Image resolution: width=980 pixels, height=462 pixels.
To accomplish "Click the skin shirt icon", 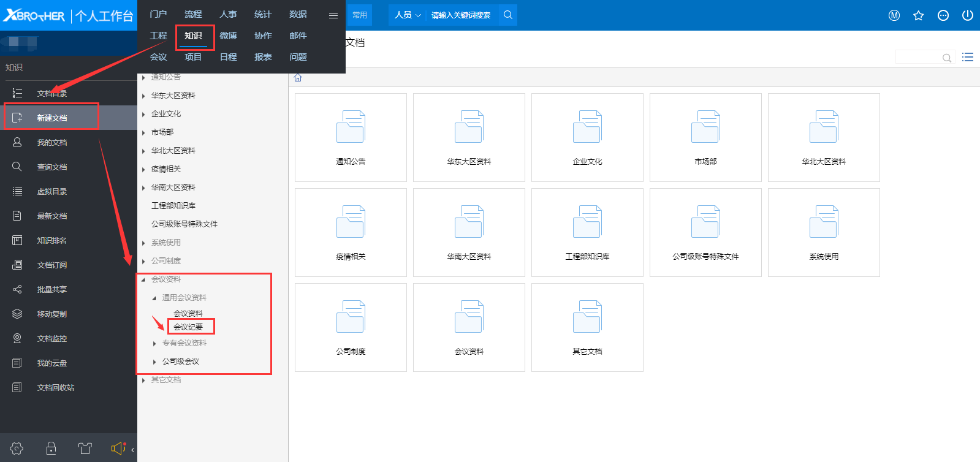I will coord(85,448).
